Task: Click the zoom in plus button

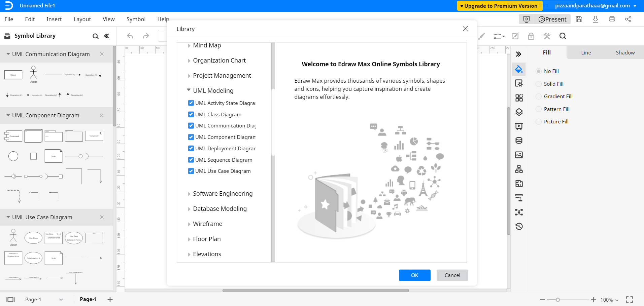Action: click(x=594, y=300)
